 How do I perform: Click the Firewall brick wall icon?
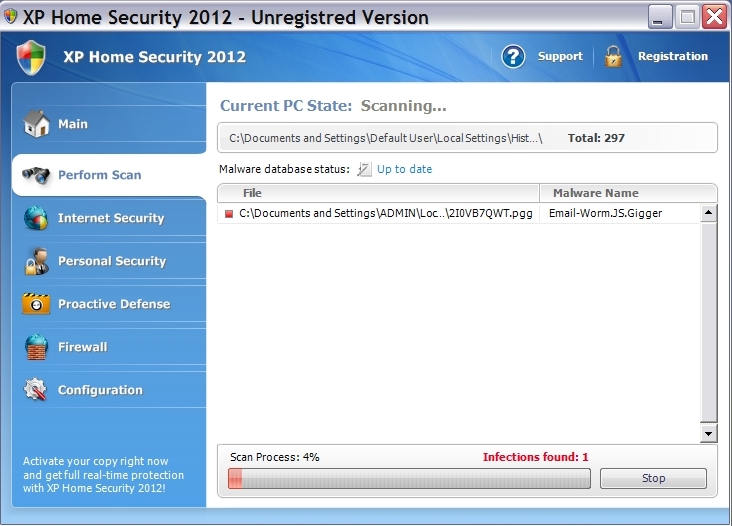[36, 347]
